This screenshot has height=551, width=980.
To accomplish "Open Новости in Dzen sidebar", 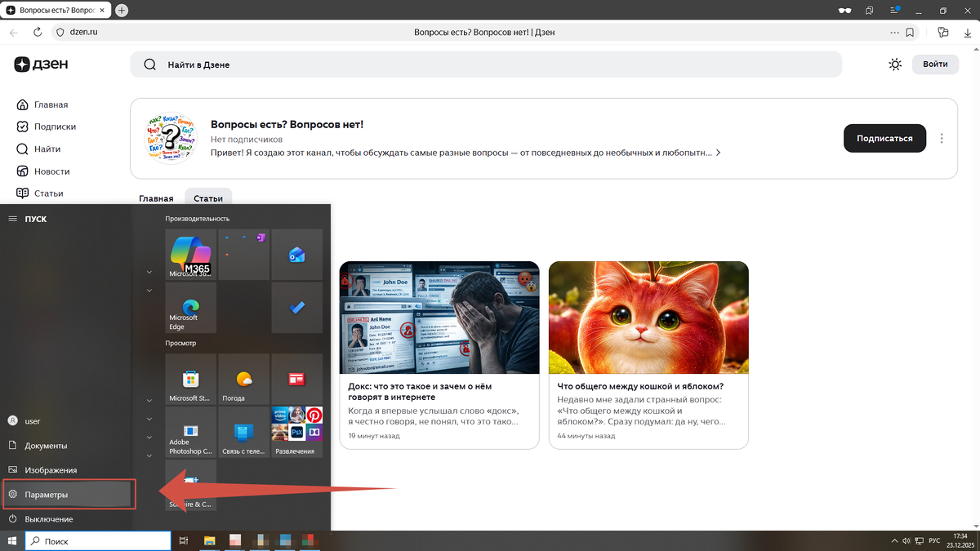I will point(42,171).
